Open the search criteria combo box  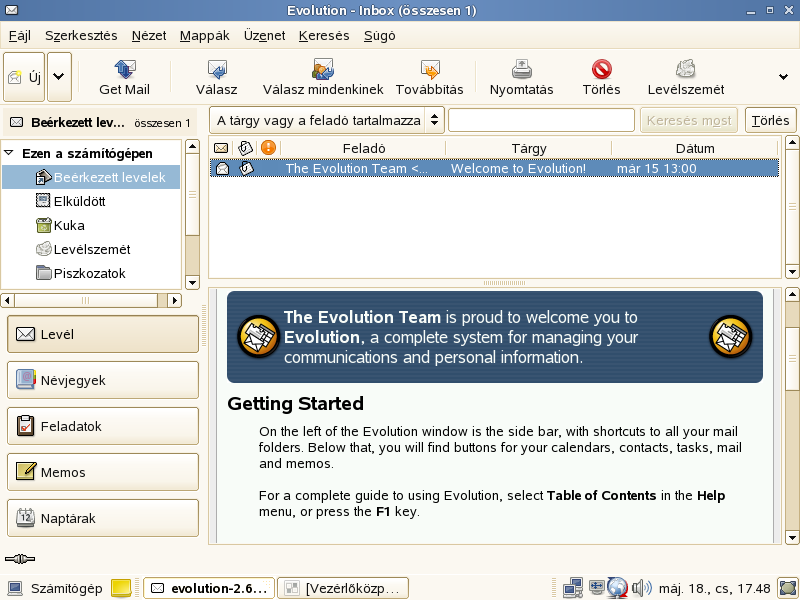[x=327, y=120]
